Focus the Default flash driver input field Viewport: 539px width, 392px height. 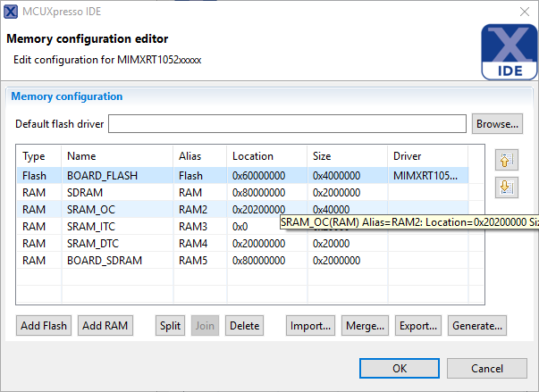[x=287, y=123]
